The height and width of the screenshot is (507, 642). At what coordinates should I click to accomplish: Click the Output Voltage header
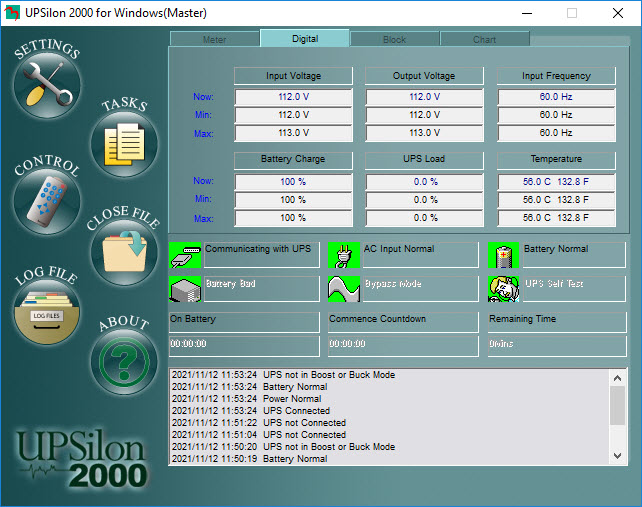pyautogui.click(x=424, y=76)
